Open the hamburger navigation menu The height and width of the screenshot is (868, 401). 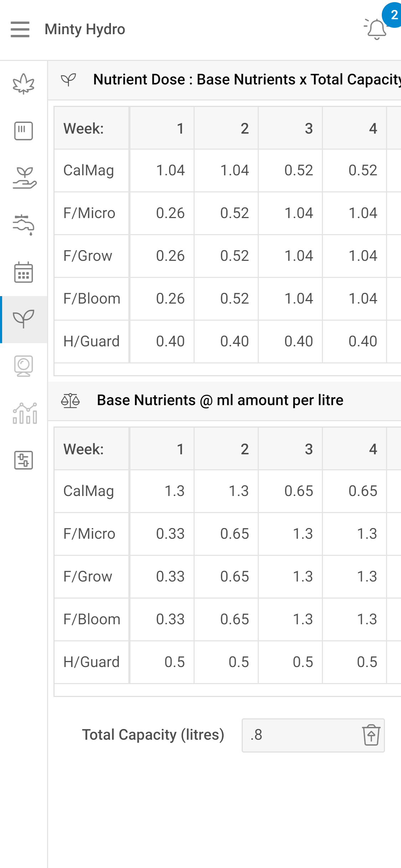click(x=20, y=29)
